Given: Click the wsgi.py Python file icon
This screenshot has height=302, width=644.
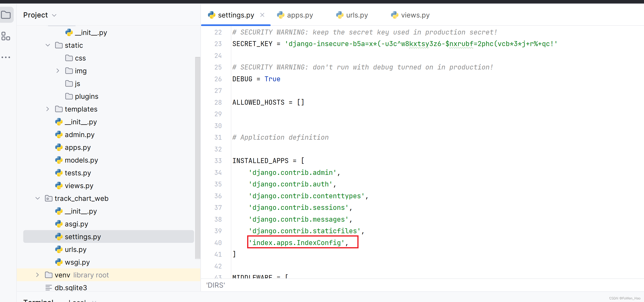Looking at the screenshot, I should 59,262.
